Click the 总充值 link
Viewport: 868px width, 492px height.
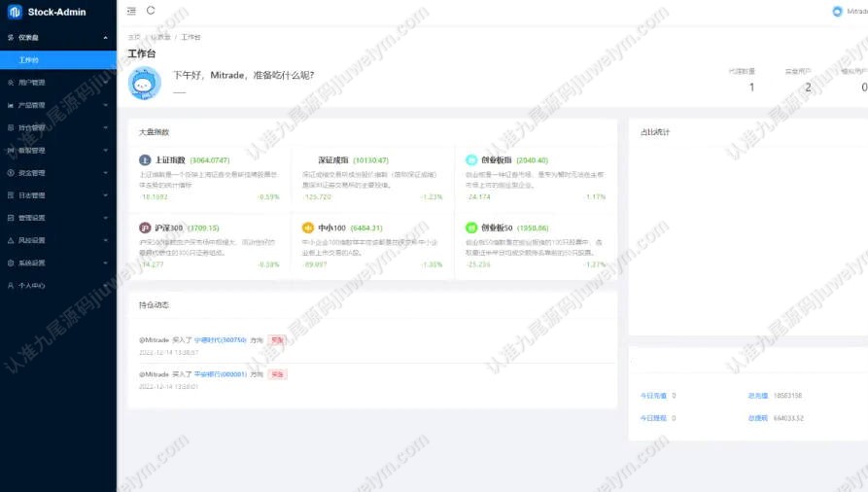click(758, 396)
